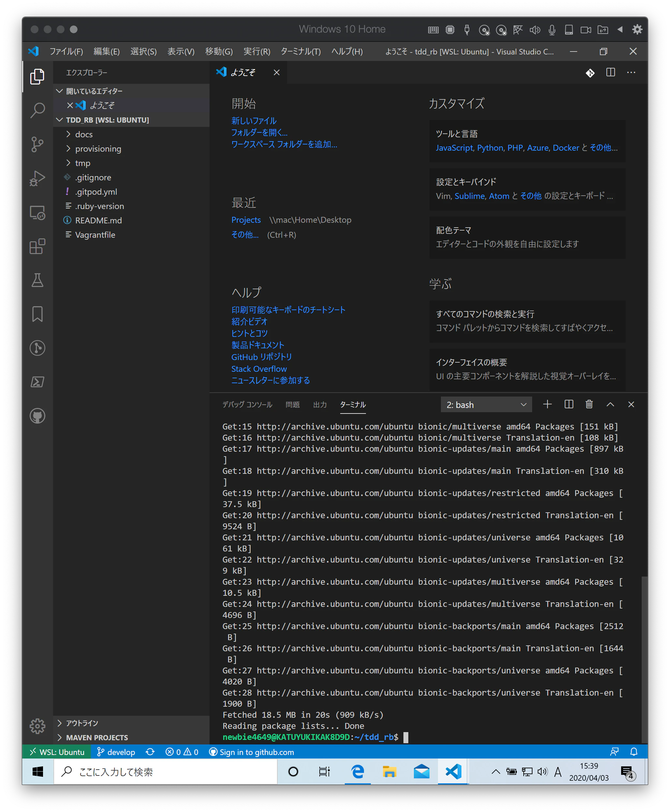Open Vagrantfile in the explorer
Screen dimensions: 670x812
[x=131, y=235]
